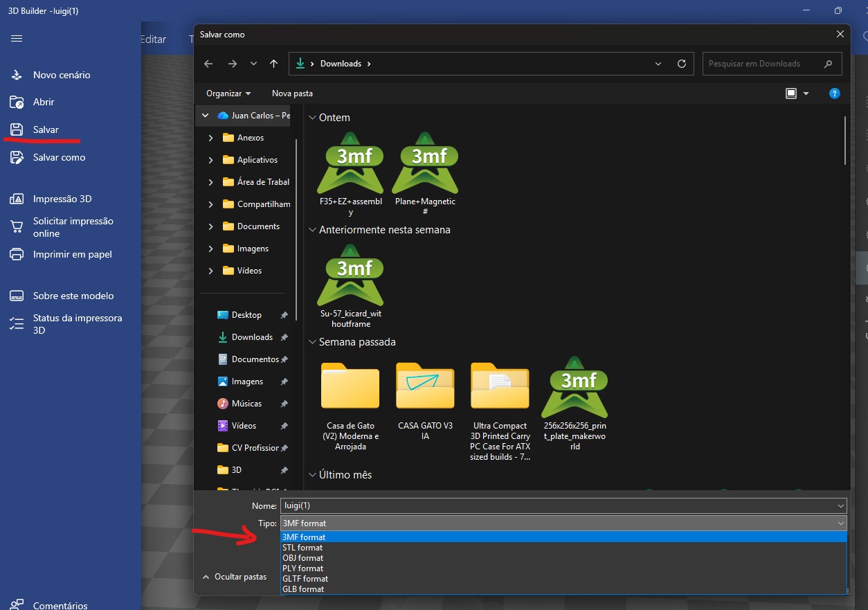Select Documentos in quick access
Viewport: 868px width, 610px height.
tap(255, 359)
